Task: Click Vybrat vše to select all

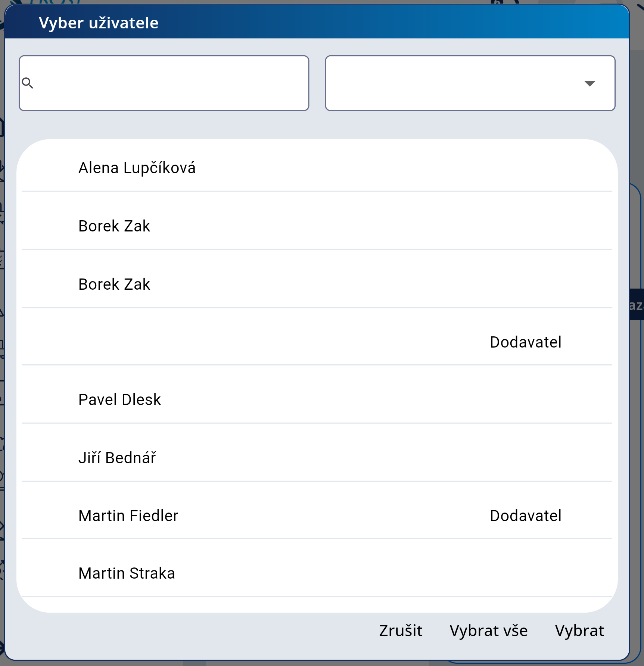Action: [x=488, y=631]
